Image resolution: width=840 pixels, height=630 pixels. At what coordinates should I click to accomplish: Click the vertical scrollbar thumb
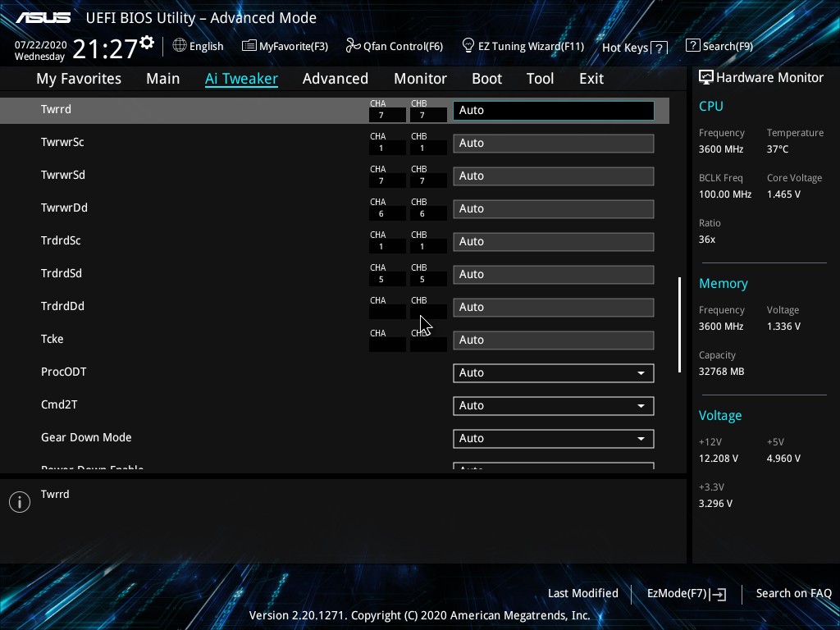coord(679,325)
